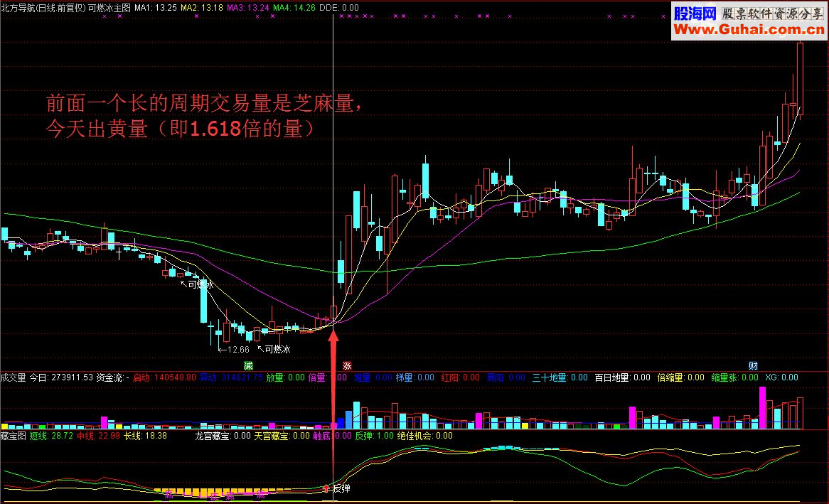This screenshot has height=504, width=829.
Task: Click the 天宫藏宝: 0.00 readout
Action: [282, 436]
